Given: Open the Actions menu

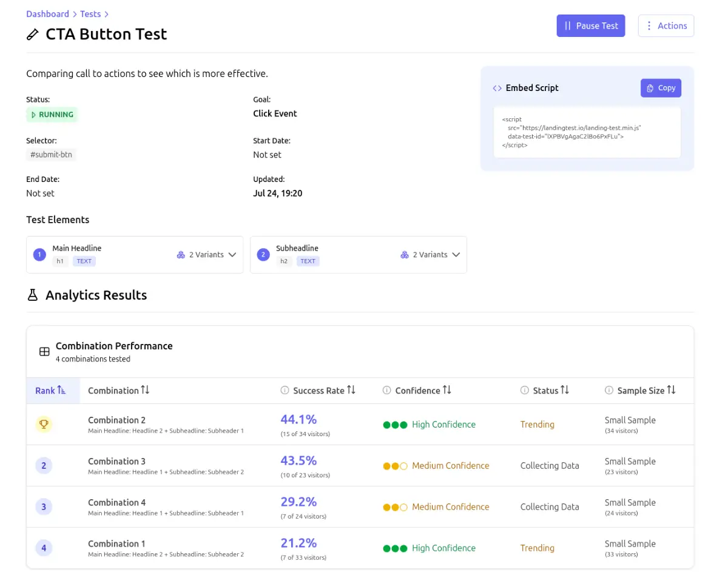Looking at the screenshot, I should (x=666, y=26).
